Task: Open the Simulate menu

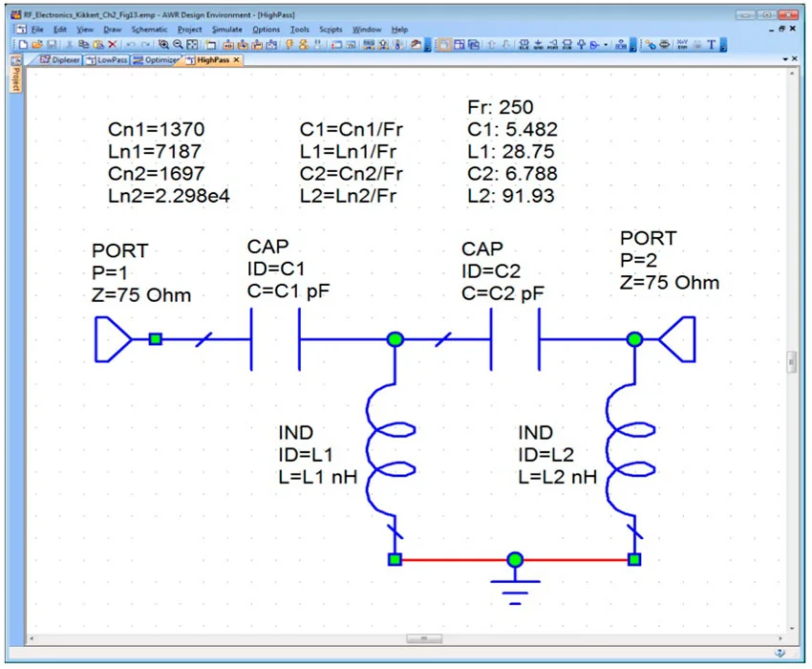Action: 226,30
